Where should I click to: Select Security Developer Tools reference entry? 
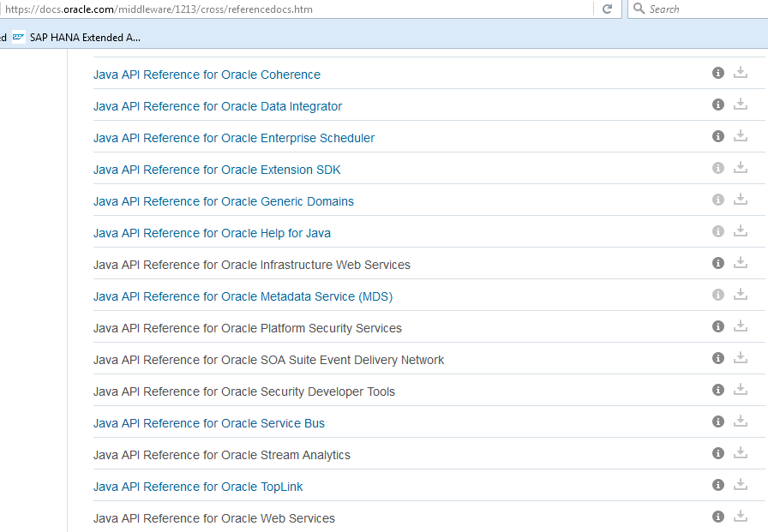pos(244,392)
